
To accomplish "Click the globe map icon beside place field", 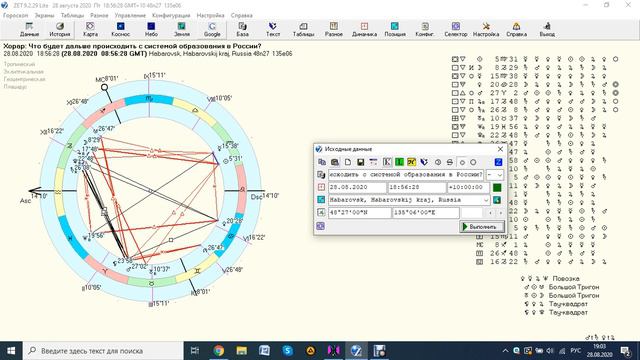I will click(497, 200).
